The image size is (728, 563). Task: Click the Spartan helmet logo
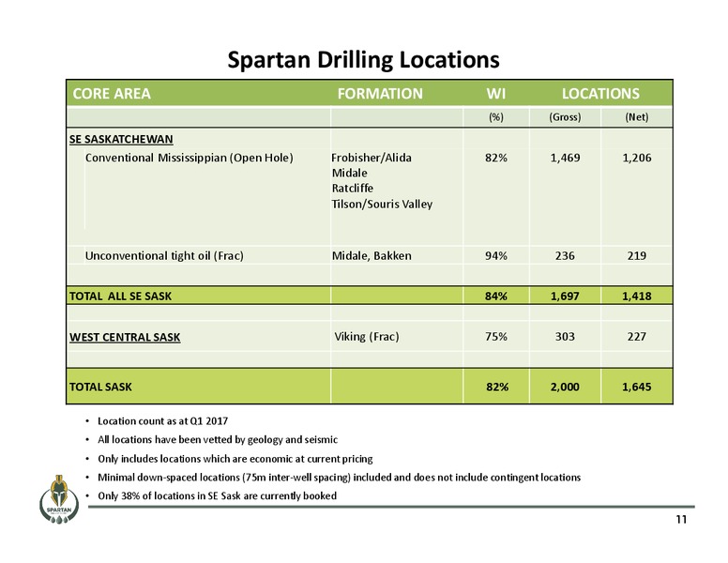point(58,499)
